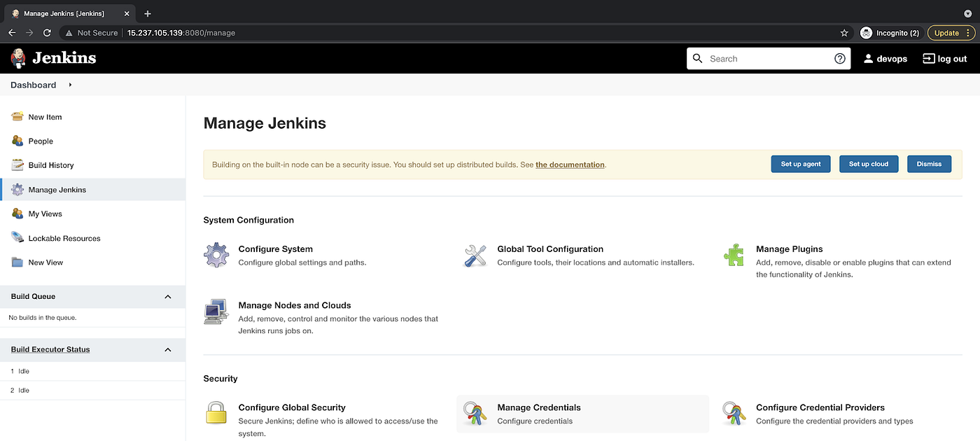Click the log out link
This screenshot has height=441, width=980.
[x=945, y=59]
